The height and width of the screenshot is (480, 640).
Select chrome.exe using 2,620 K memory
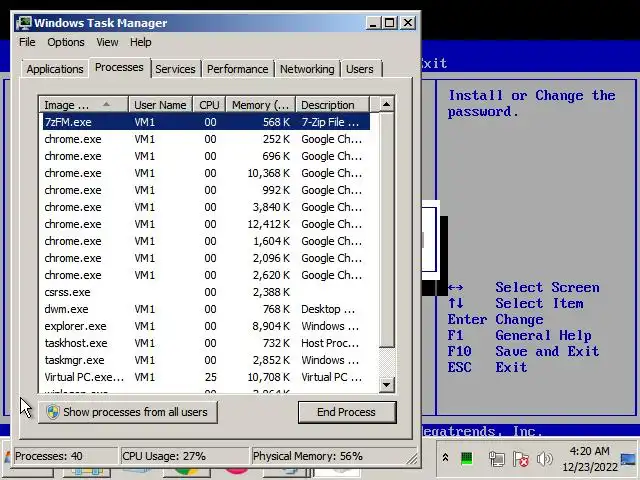click(x=206, y=275)
